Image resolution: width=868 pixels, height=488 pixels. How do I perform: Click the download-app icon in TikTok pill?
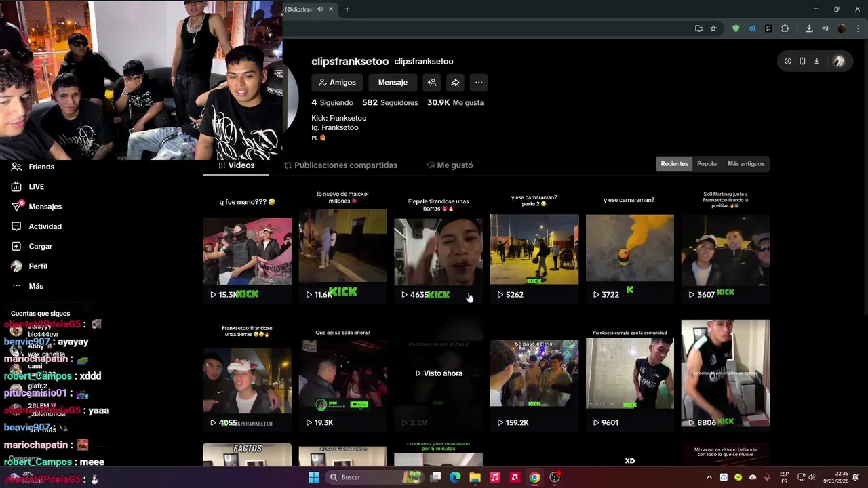pos(816,61)
